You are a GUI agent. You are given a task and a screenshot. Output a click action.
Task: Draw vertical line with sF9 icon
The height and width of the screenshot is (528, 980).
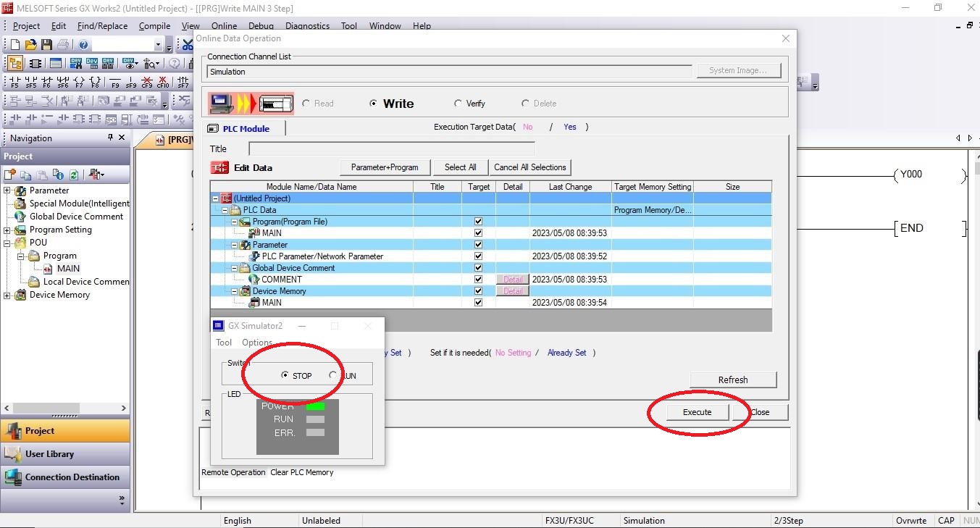(x=131, y=82)
